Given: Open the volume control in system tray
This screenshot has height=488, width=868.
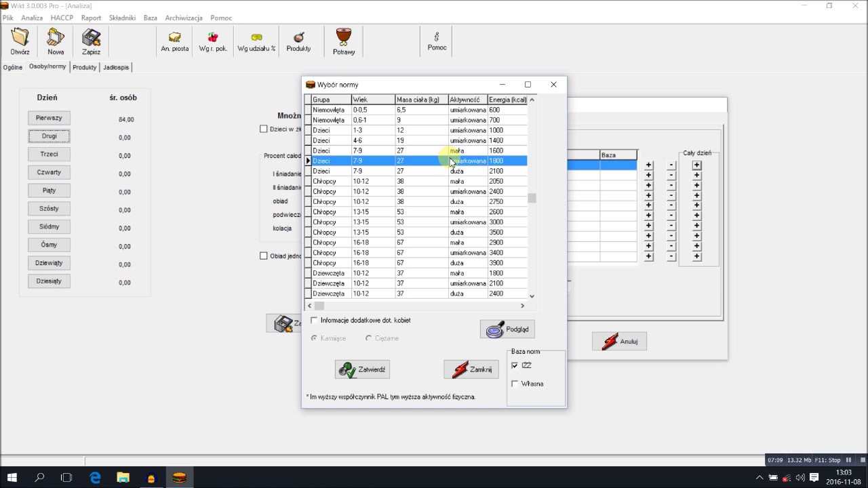Looking at the screenshot, I should pyautogui.click(x=800, y=478).
